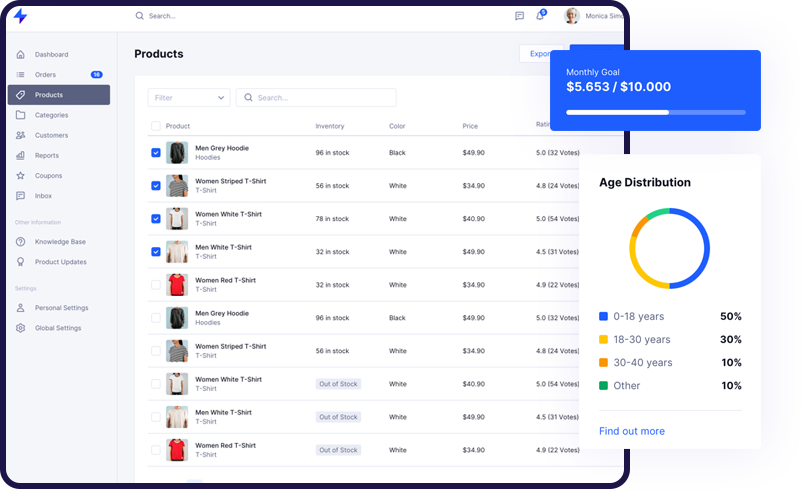Focus the product table Search field
The image size is (811, 499).
316,97
